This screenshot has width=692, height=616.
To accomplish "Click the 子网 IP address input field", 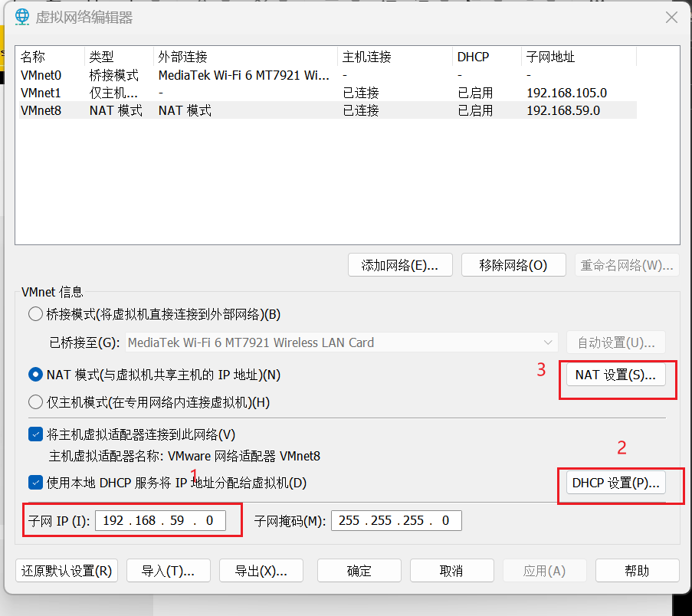I will [160, 521].
